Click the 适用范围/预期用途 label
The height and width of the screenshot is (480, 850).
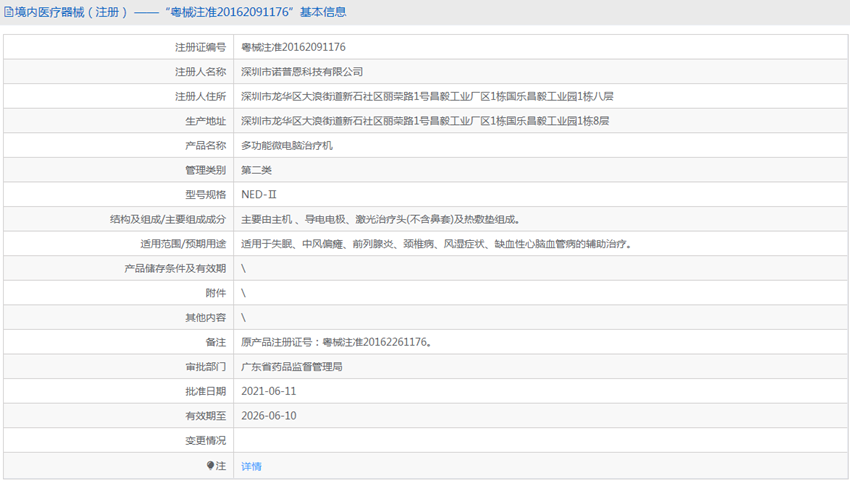(183, 244)
